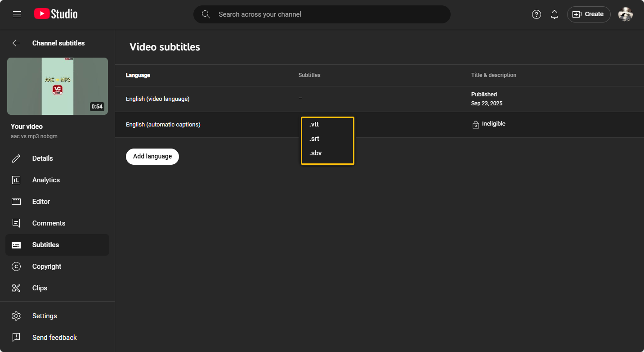
Task: Open the Help question mark icon
Action: pos(536,14)
